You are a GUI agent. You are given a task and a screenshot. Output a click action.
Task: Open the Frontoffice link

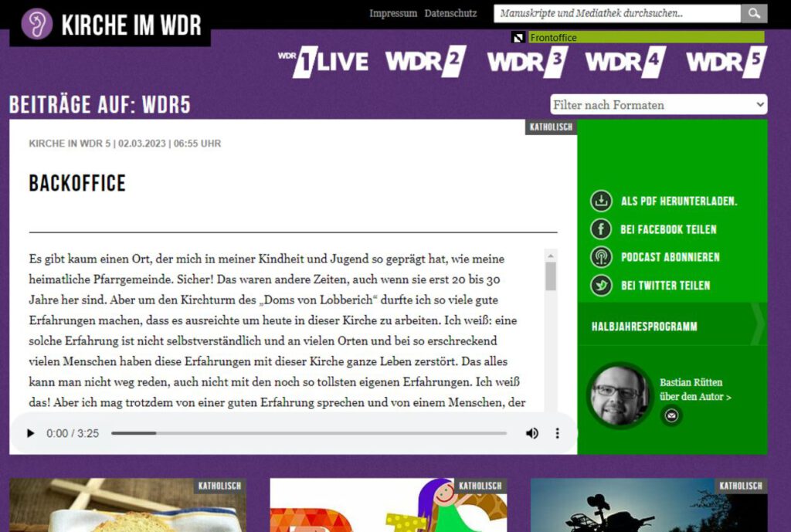[647, 37]
